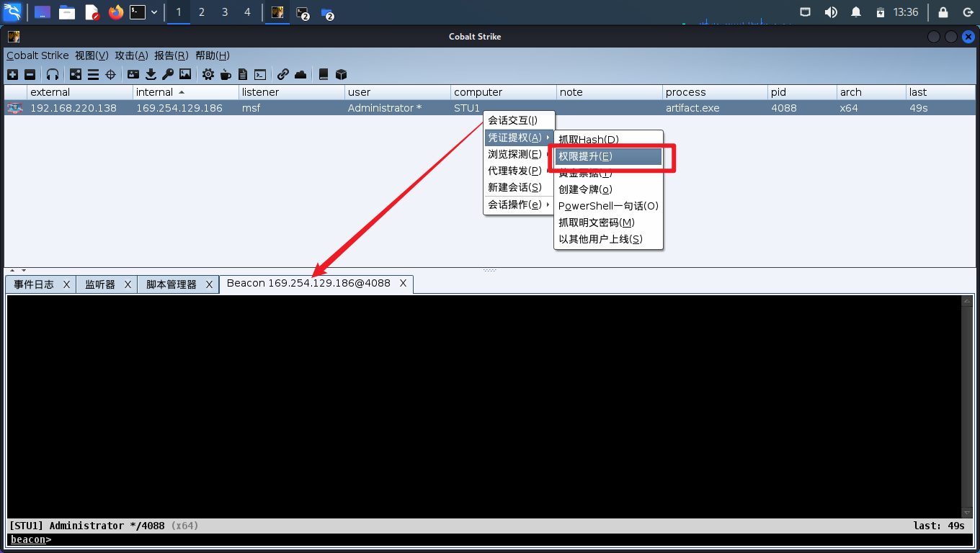Open screenshots picture icon in toolbar

tap(185, 74)
